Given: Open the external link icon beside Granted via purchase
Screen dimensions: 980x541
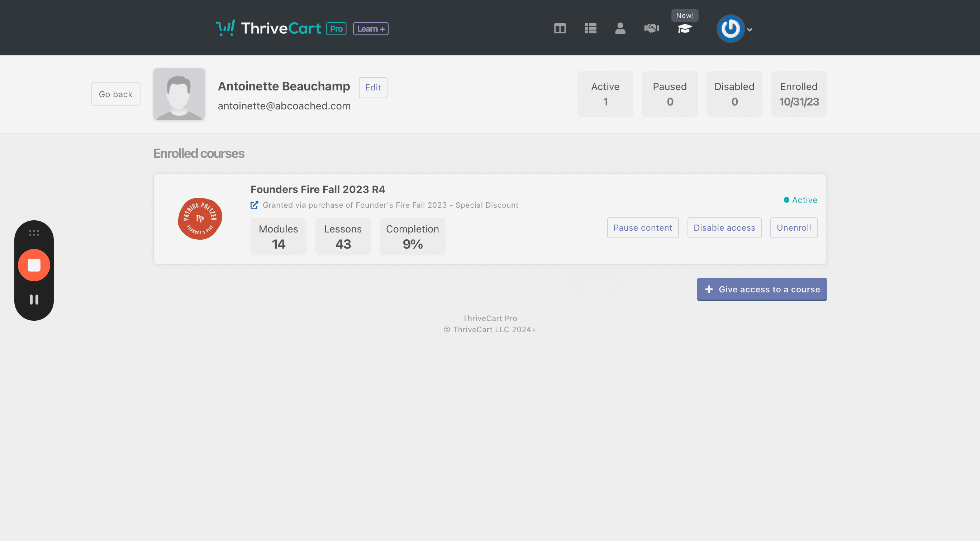Looking at the screenshot, I should tap(254, 205).
